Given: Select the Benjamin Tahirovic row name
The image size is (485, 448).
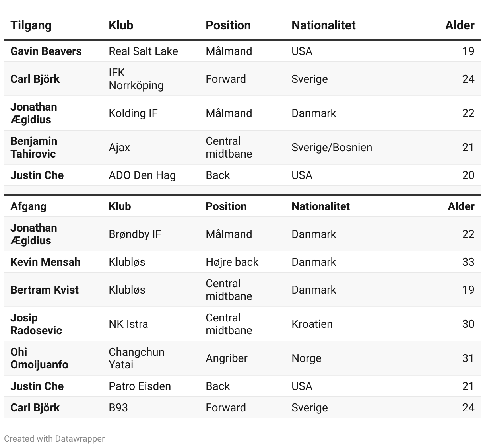Looking at the screenshot, I should 34,147.
